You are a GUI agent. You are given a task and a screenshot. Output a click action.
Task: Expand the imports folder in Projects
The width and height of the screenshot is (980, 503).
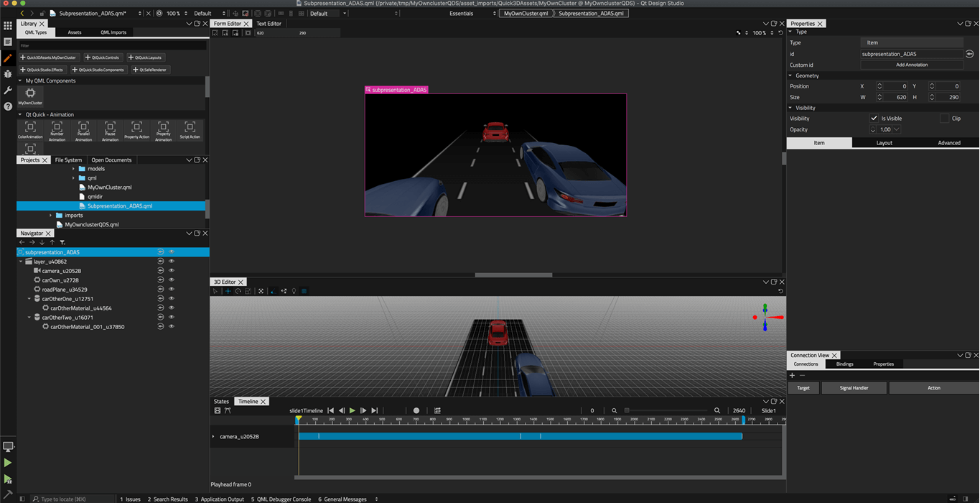(51, 216)
